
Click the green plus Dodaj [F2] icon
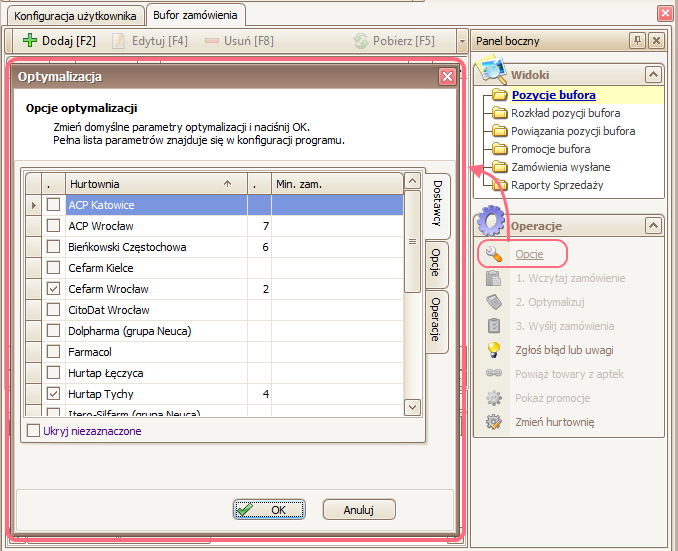click(x=29, y=41)
